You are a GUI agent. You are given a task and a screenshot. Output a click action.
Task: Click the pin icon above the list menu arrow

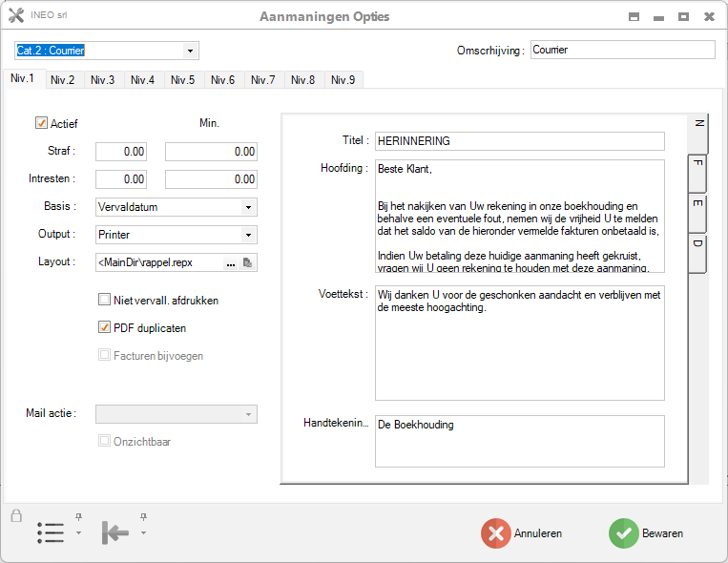pyautogui.click(x=79, y=517)
